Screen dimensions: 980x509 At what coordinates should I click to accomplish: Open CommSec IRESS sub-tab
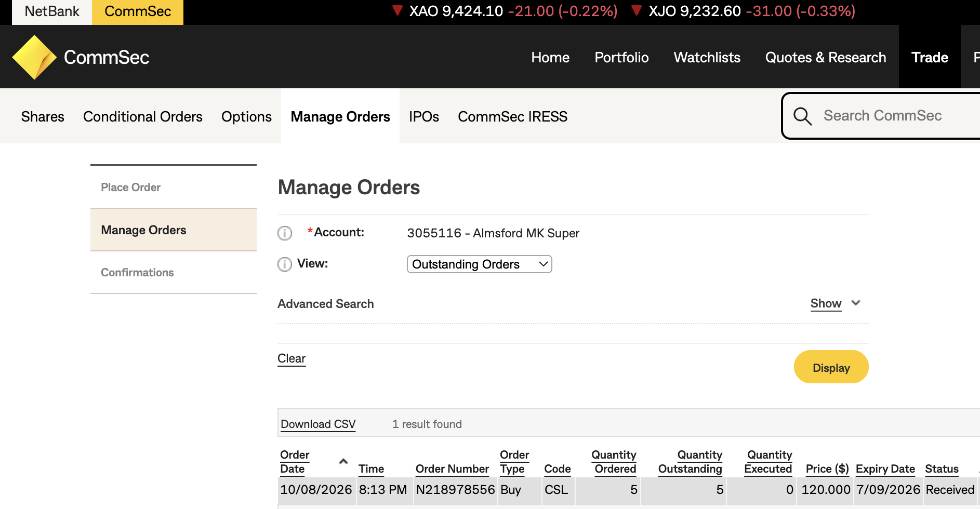click(512, 117)
